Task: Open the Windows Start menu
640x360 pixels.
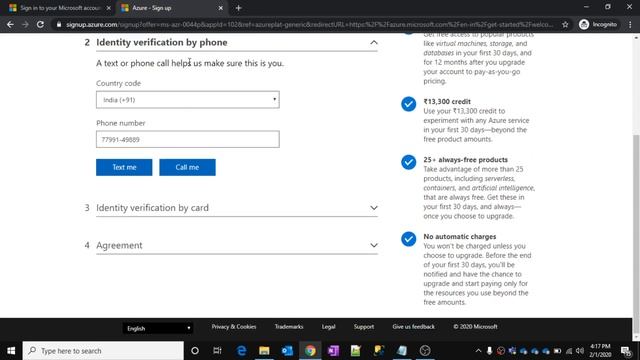Action: (x=11, y=351)
